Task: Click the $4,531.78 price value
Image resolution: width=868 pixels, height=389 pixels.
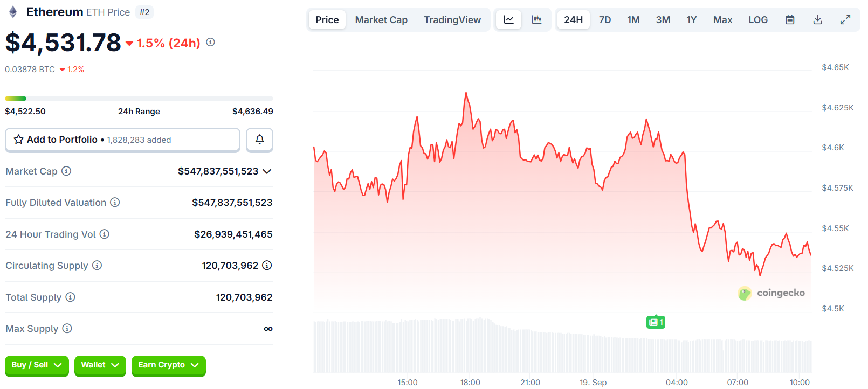Action: click(x=63, y=43)
